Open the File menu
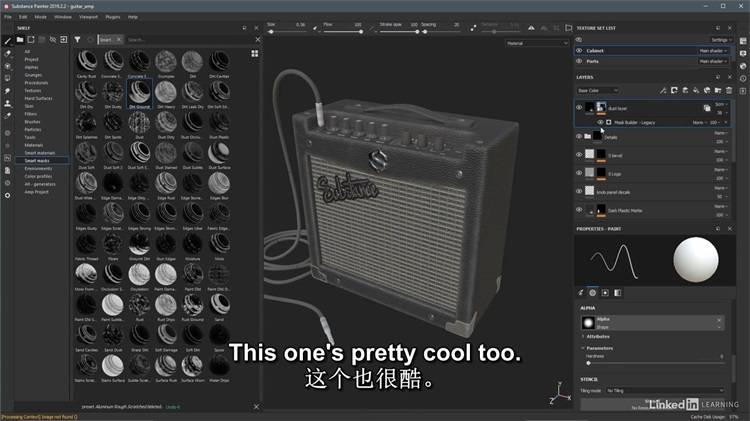Image resolution: width=750 pixels, height=421 pixels. click(x=8, y=17)
